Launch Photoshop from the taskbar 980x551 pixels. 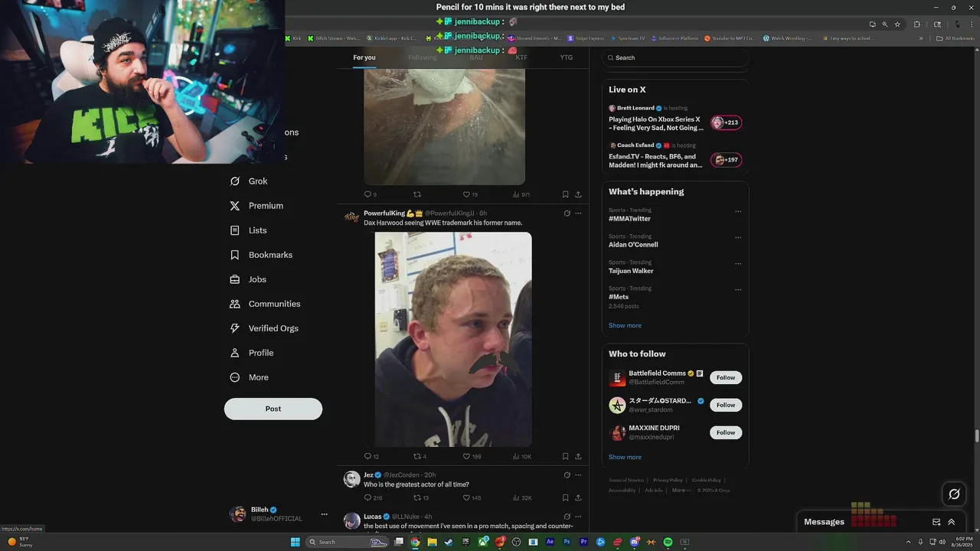point(567,542)
